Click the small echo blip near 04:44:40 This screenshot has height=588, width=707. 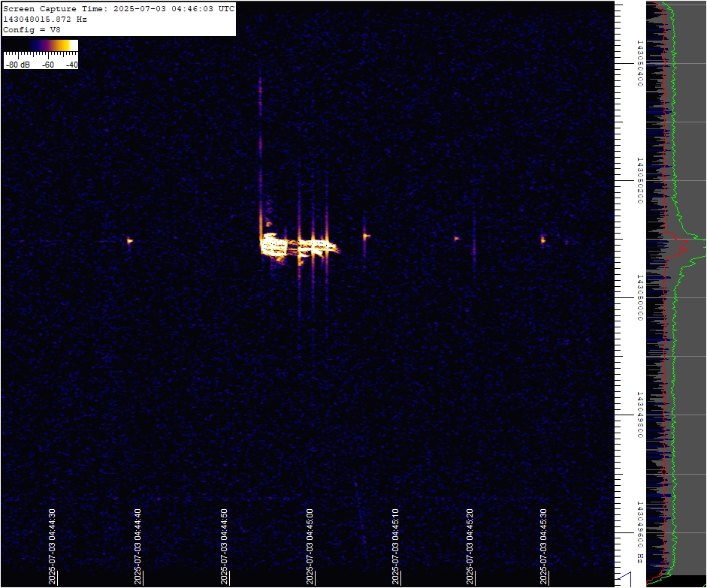[x=129, y=240]
